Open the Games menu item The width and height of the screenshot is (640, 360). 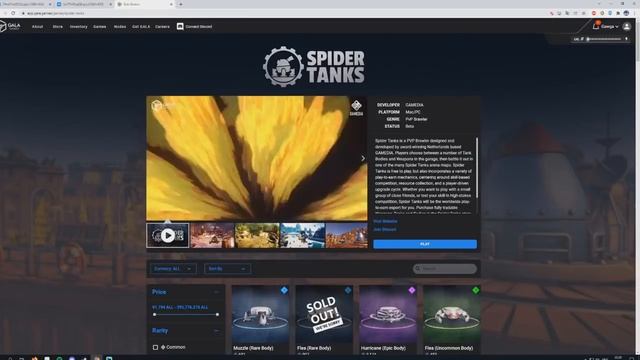100,27
